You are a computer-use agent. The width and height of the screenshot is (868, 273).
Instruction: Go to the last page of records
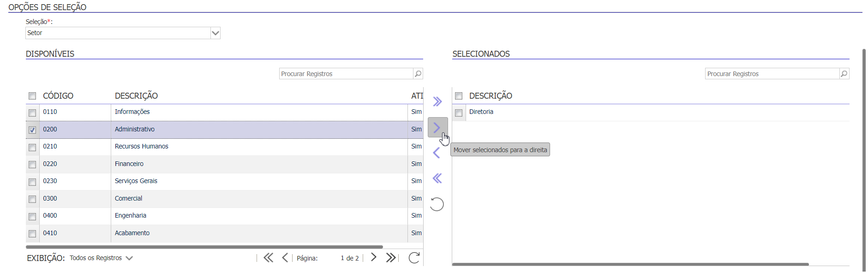point(391,258)
